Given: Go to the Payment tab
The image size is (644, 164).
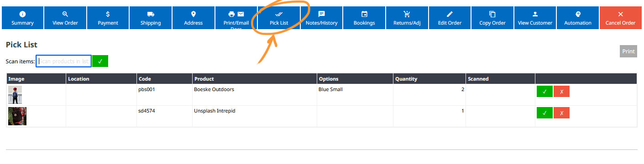Looking at the screenshot, I should click(108, 18).
